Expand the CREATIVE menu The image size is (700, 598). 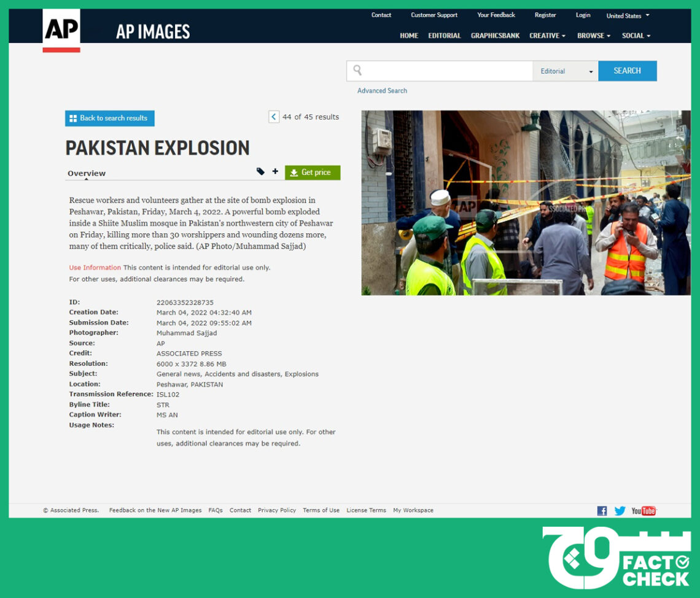coord(547,36)
